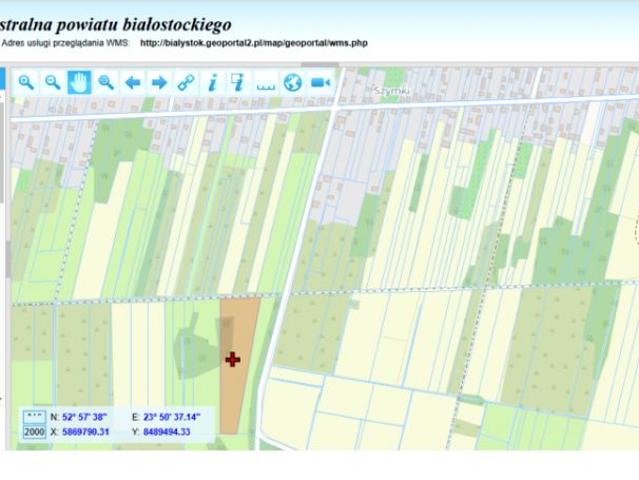The width and height of the screenshot is (639, 480).
Task: Select the zoom out magnifier tool
Action: (53, 82)
